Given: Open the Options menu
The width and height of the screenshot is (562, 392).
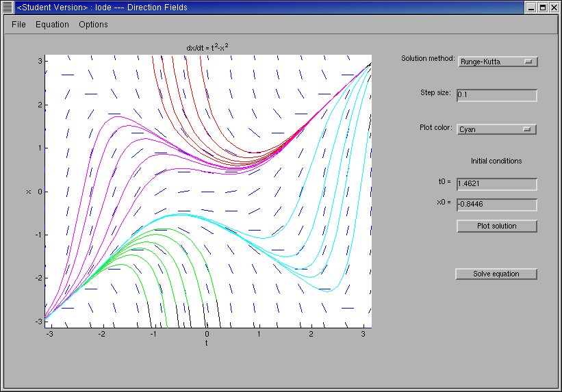Looking at the screenshot, I should pyautogui.click(x=93, y=25).
